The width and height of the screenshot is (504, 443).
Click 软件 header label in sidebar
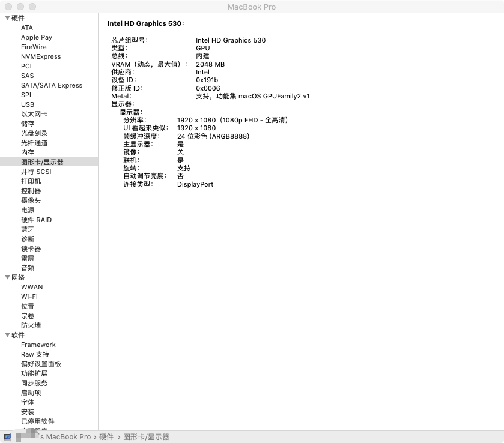pos(18,335)
